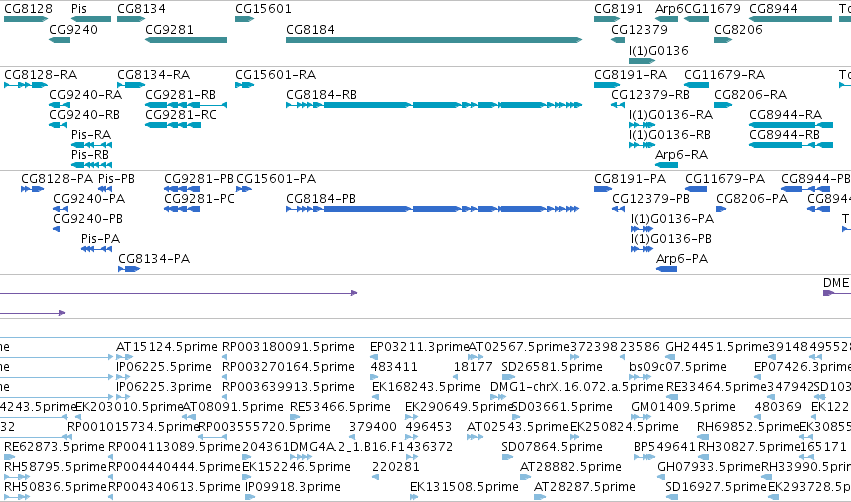Click the CG8184 gene bar
The width and height of the screenshot is (851, 502).
[x=434, y=40]
